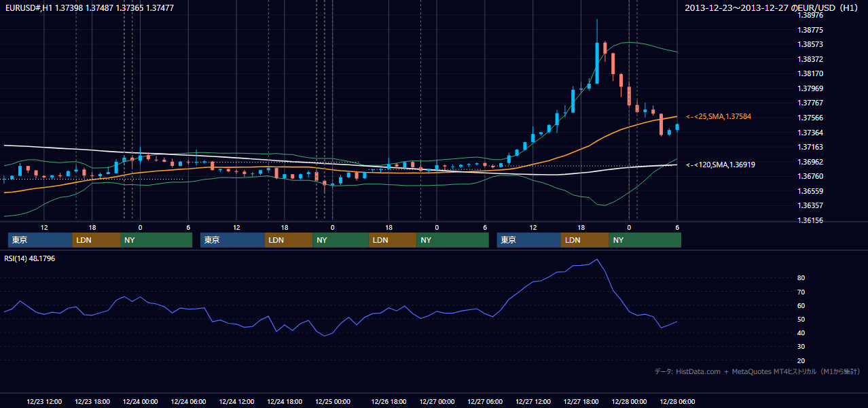Click RSI scale level 20

pos(801,360)
